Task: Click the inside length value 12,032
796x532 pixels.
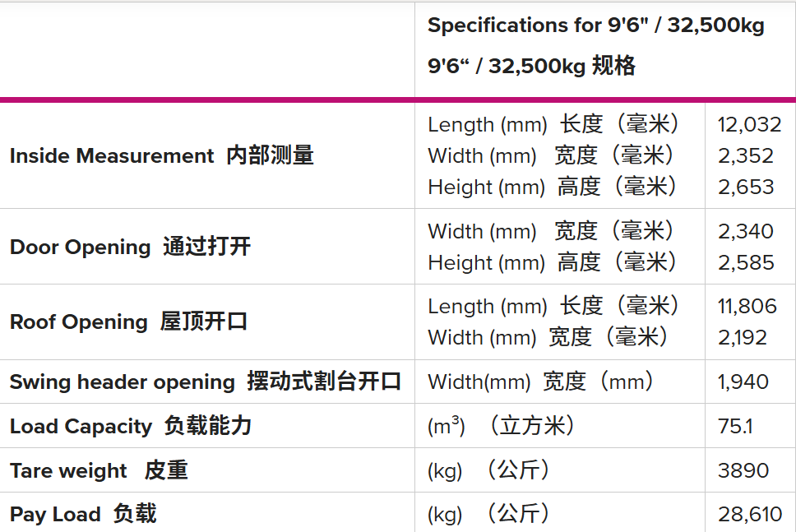Action: pyautogui.click(x=749, y=124)
